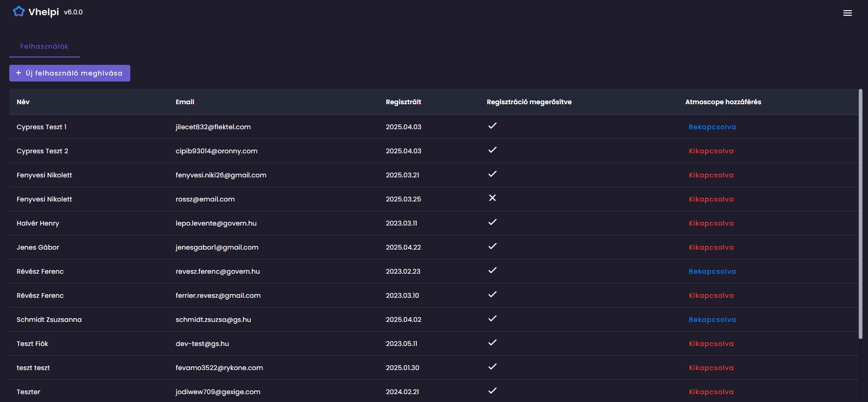The width and height of the screenshot is (868, 402).
Task: Toggle Kikapcsolva access for Cypress Teszt 2
Action: [711, 151]
